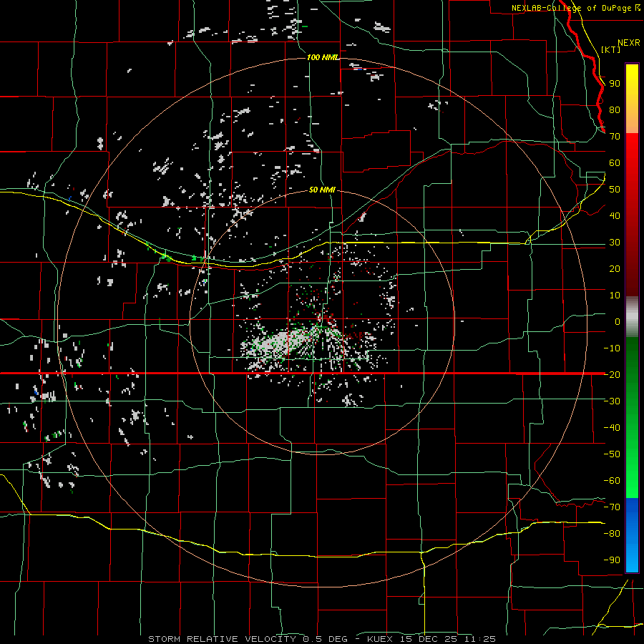Click the positive 40 knots legend value

tap(615, 216)
